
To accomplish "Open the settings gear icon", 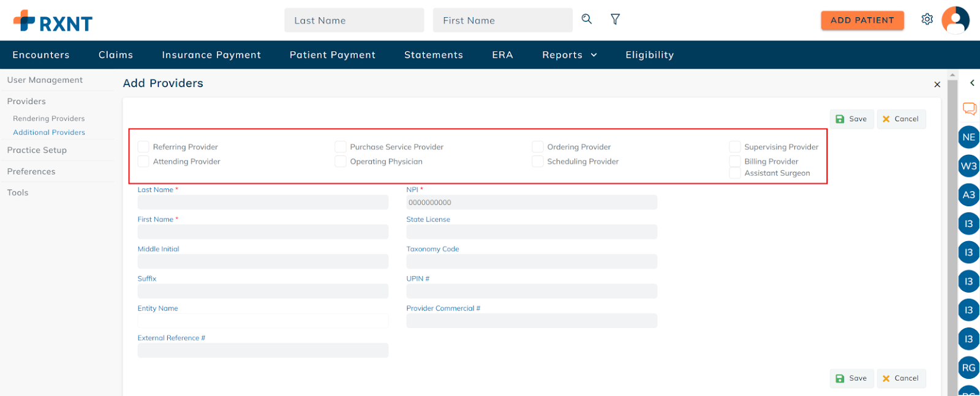I will [927, 20].
